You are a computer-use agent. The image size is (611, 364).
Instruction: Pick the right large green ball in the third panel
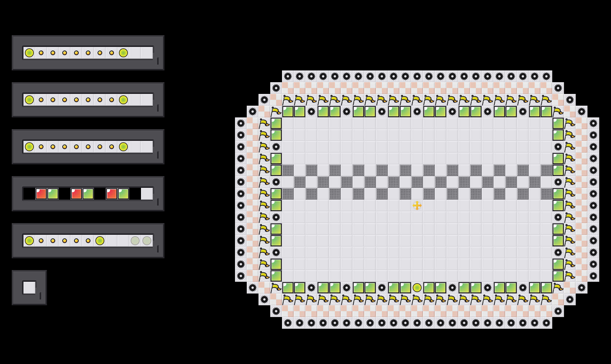(123, 147)
